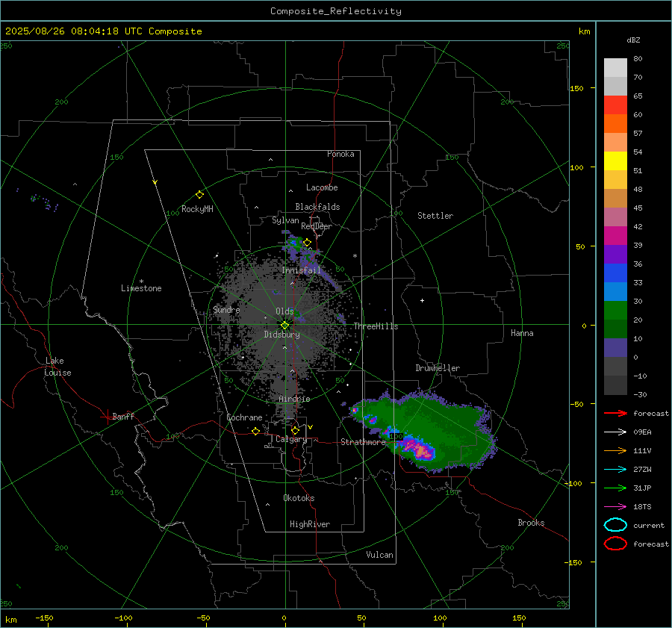The image size is (672, 628).
Task: Click the red forecast arrow in legend
Action: pyautogui.click(x=615, y=413)
